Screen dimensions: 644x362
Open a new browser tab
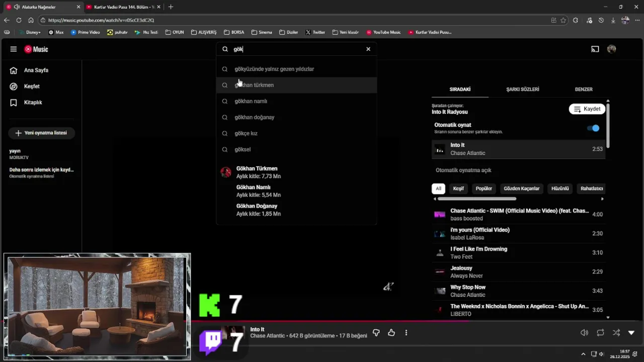(171, 7)
